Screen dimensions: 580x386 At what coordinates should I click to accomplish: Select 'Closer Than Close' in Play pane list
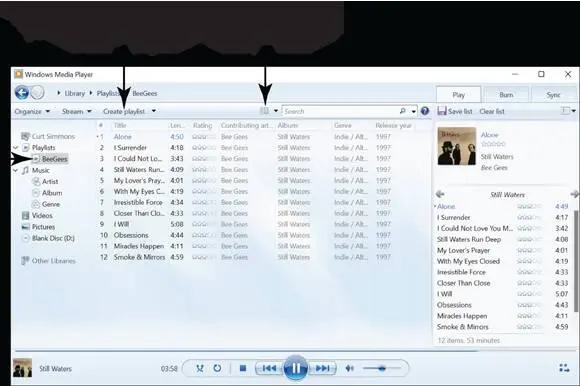pyautogui.click(x=463, y=283)
